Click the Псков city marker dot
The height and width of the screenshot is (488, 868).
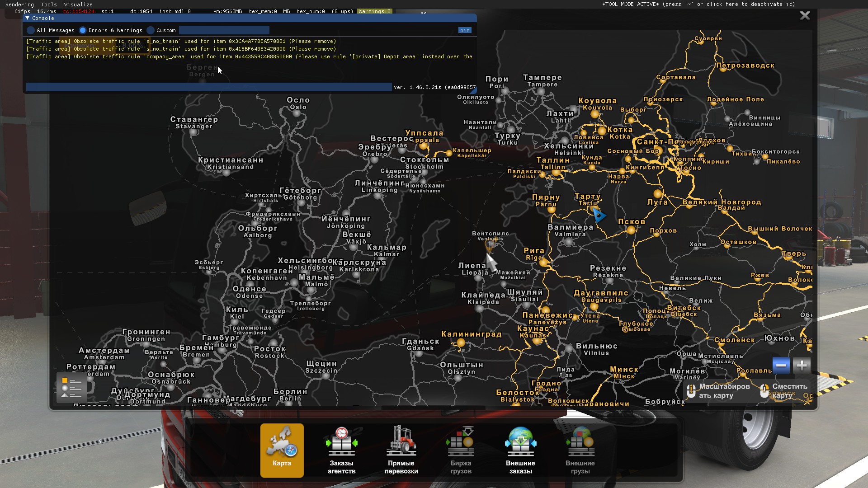tap(631, 230)
